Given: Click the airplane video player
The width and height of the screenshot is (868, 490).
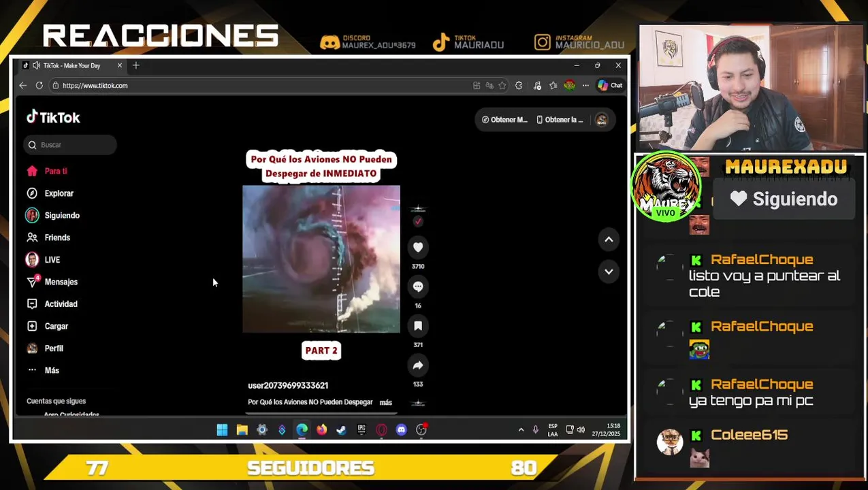Looking at the screenshot, I should coord(321,259).
